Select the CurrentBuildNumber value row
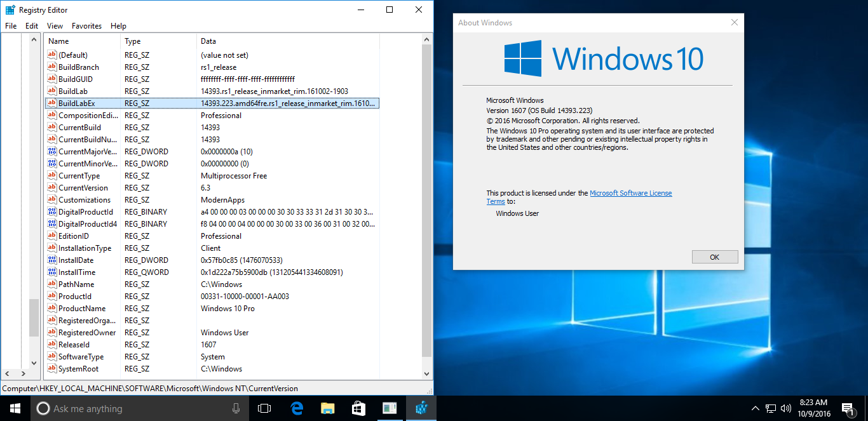Screen dimensions: 868x421 pos(212,140)
